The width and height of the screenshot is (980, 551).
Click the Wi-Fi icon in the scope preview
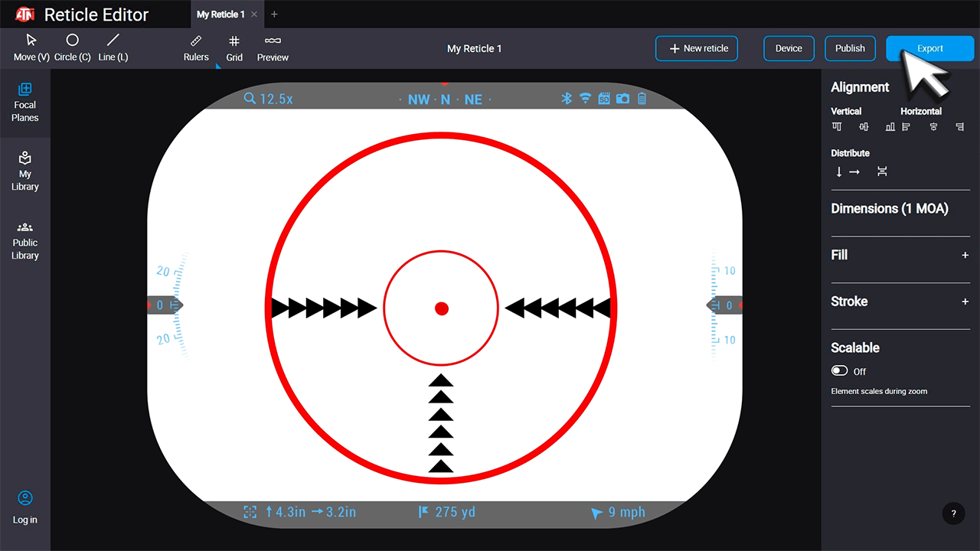(586, 98)
